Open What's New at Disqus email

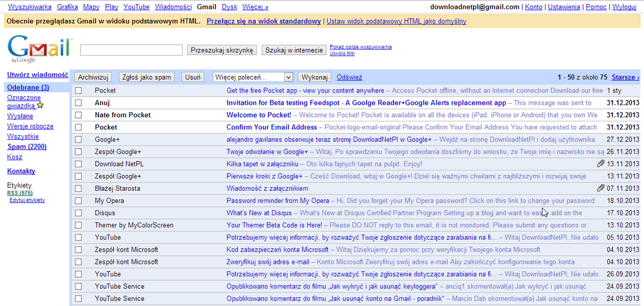coord(259,214)
